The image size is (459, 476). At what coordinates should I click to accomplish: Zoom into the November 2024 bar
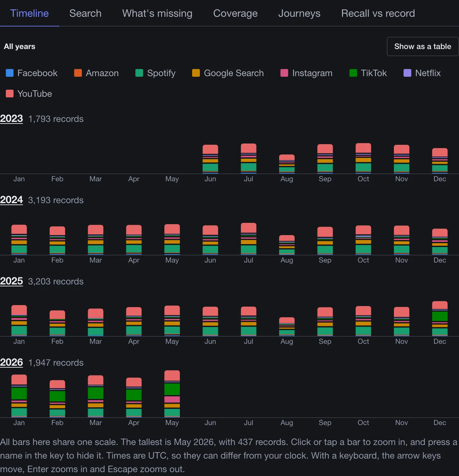402,240
